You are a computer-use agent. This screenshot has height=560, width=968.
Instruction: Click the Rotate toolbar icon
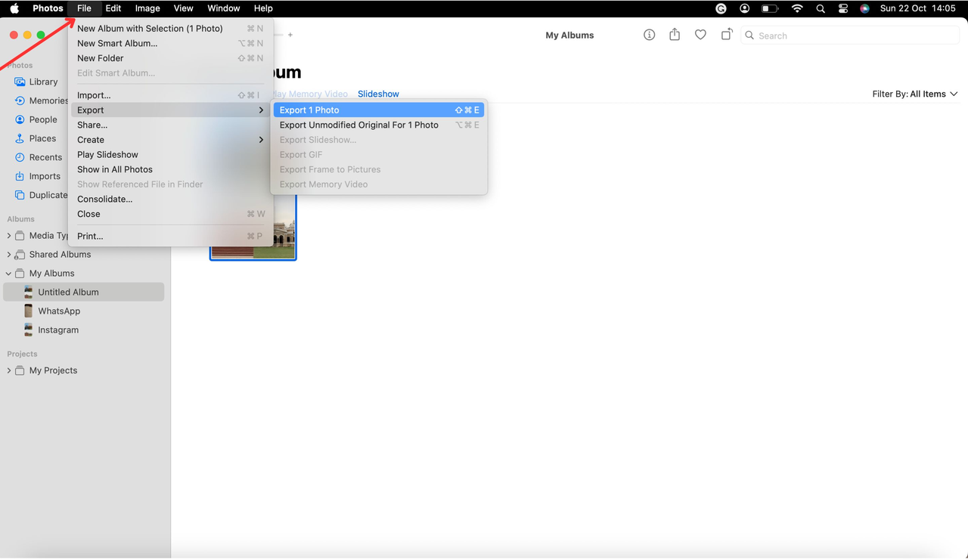(727, 35)
